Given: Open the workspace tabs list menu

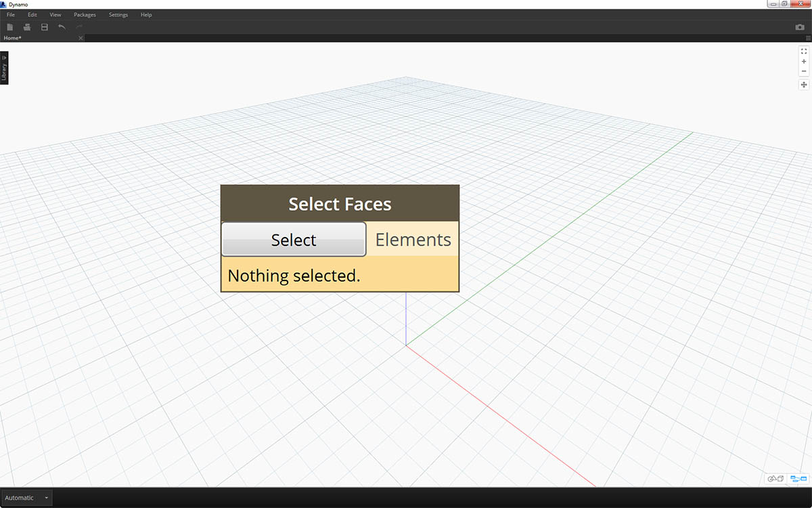Looking at the screenshot, I should coord(808,38).
